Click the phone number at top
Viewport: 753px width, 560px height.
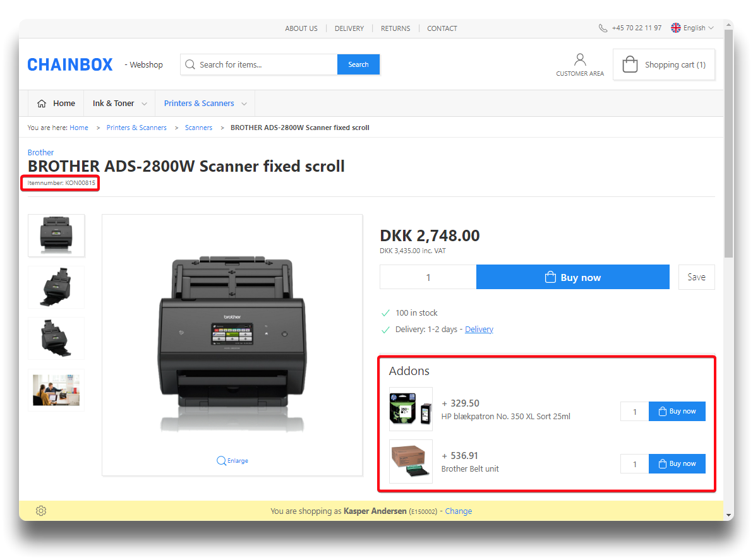pyautogui.click(x=636, y=28)
